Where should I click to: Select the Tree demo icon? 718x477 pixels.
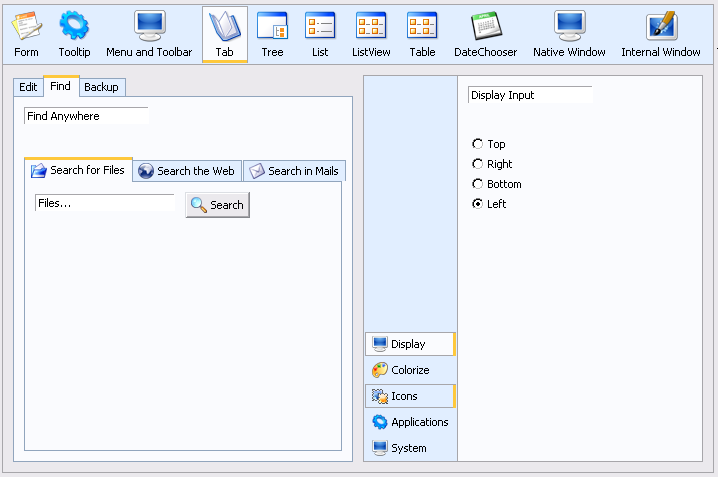tap(272, 26)
